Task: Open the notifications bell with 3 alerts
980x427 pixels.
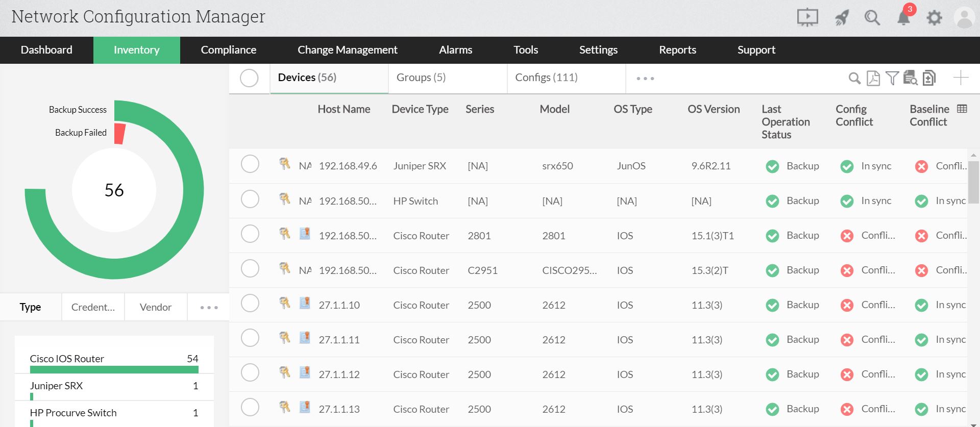Action: point(903,17)
